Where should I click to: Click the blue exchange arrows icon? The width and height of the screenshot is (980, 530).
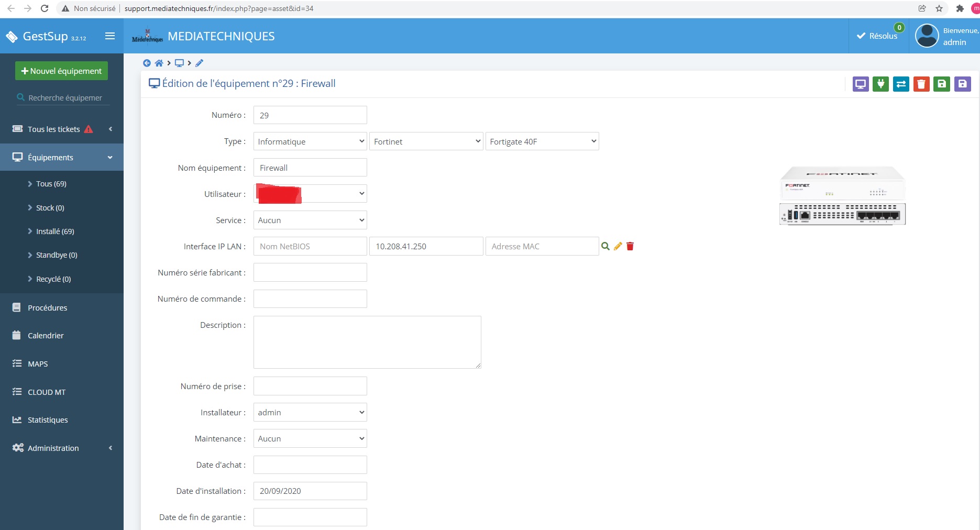click(901, 84)
